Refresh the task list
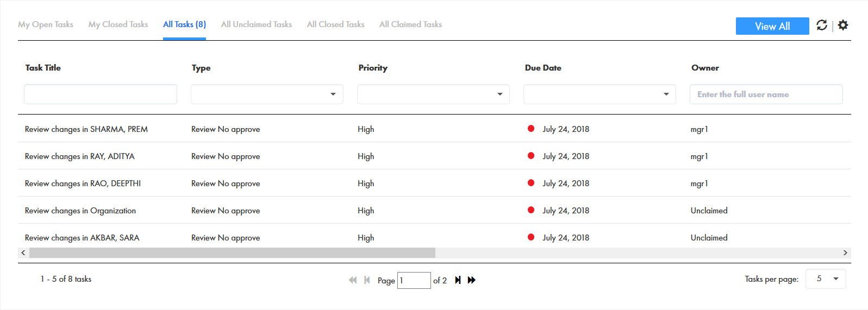868x310 pixels. pos(821,25)
